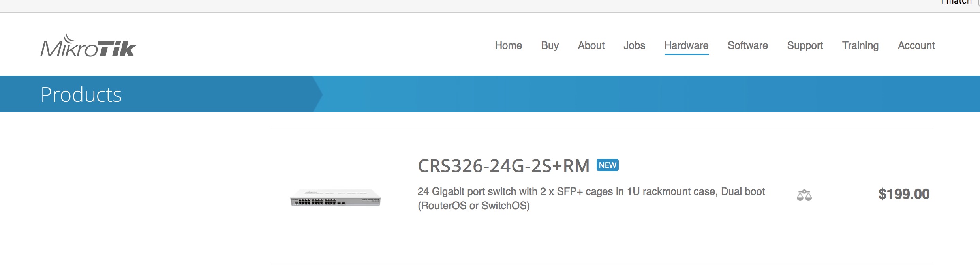Select Jobs in the navigation bar
Image resolution: width=980 pixels, height=266 pixels.
pyautogui.click(x=634, y=46)
